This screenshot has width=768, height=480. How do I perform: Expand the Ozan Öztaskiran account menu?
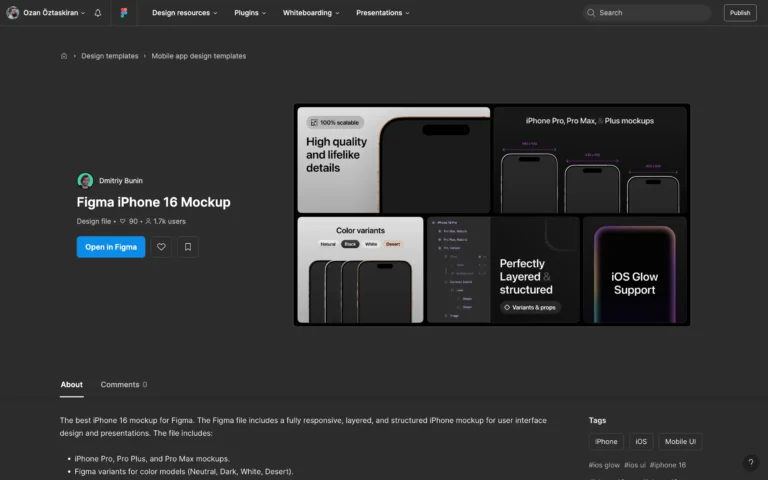pos(54,13)
